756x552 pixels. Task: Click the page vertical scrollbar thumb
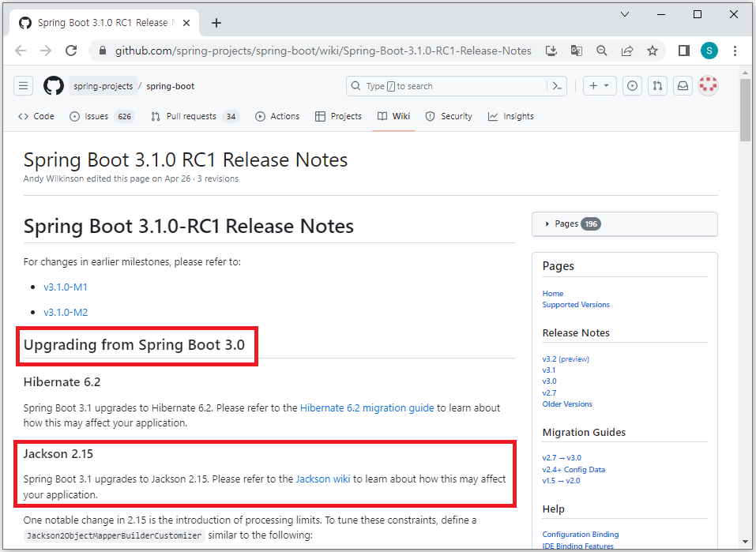point(744,110)
